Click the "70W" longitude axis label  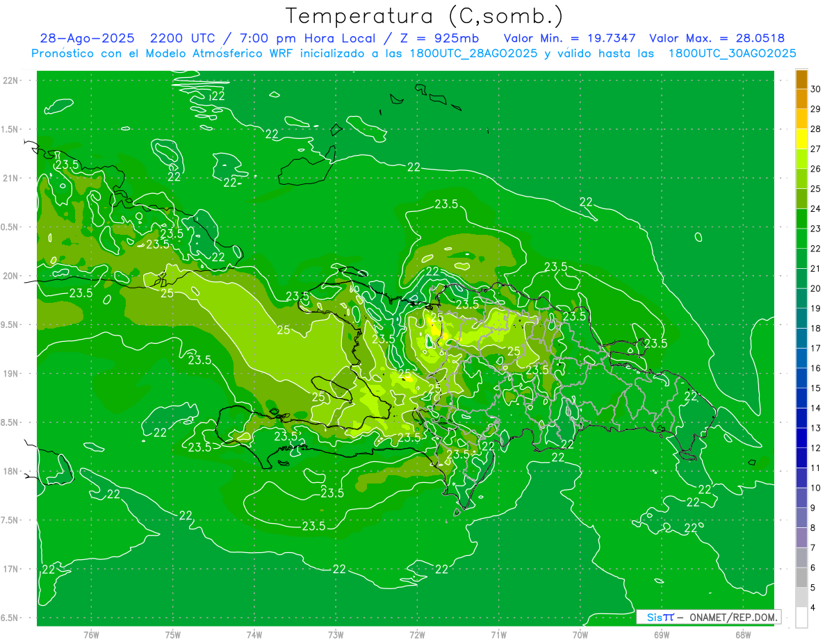click(580, 635)
